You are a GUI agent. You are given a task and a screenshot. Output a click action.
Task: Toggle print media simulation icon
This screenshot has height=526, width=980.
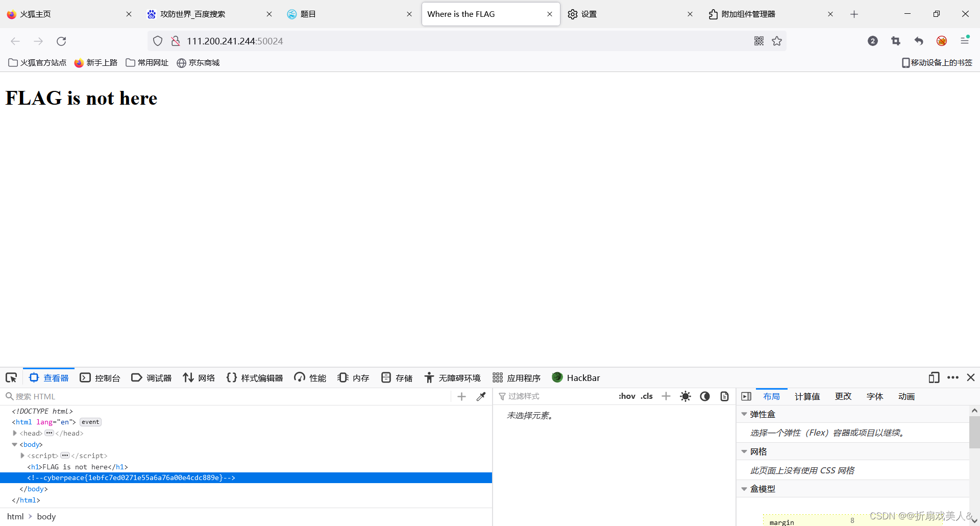click(x=724, y=396)
